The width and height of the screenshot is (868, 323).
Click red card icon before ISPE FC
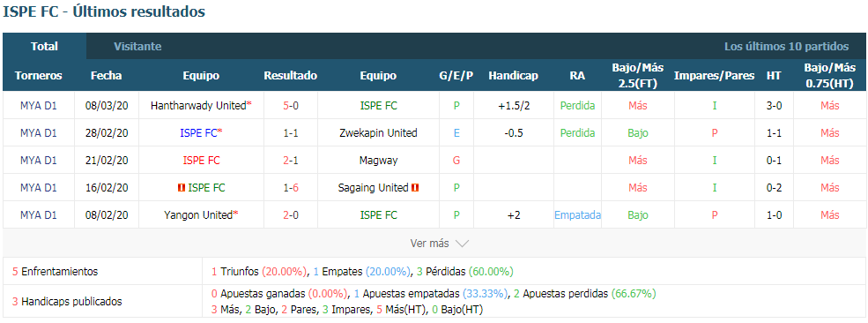[181, 188]
